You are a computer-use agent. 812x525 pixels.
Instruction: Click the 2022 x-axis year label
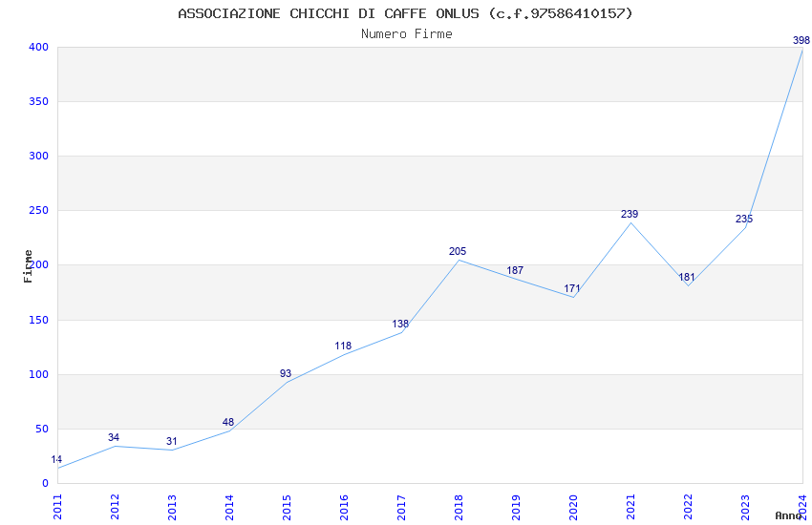pos(688,508)
